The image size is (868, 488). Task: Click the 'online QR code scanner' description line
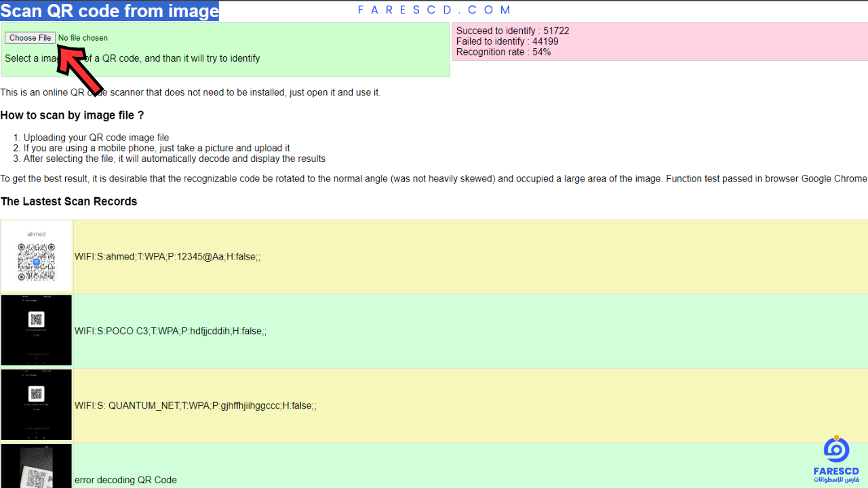tap(191, 92)
